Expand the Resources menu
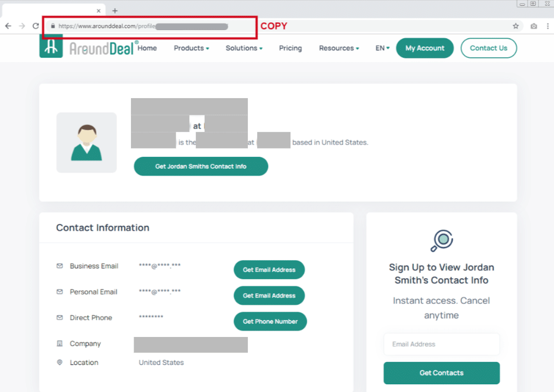 pyautogui.click(x=339, y=48)
